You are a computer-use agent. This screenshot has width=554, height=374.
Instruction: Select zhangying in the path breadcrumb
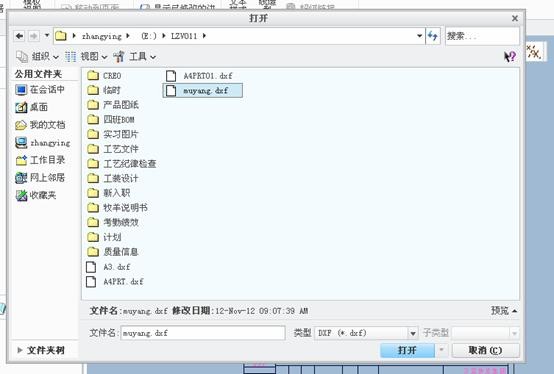tap(101, 36)
